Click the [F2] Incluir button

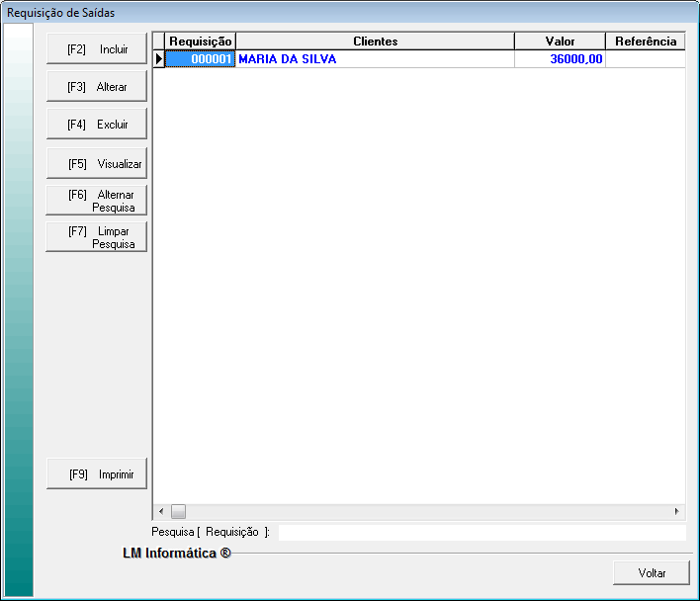96,49
